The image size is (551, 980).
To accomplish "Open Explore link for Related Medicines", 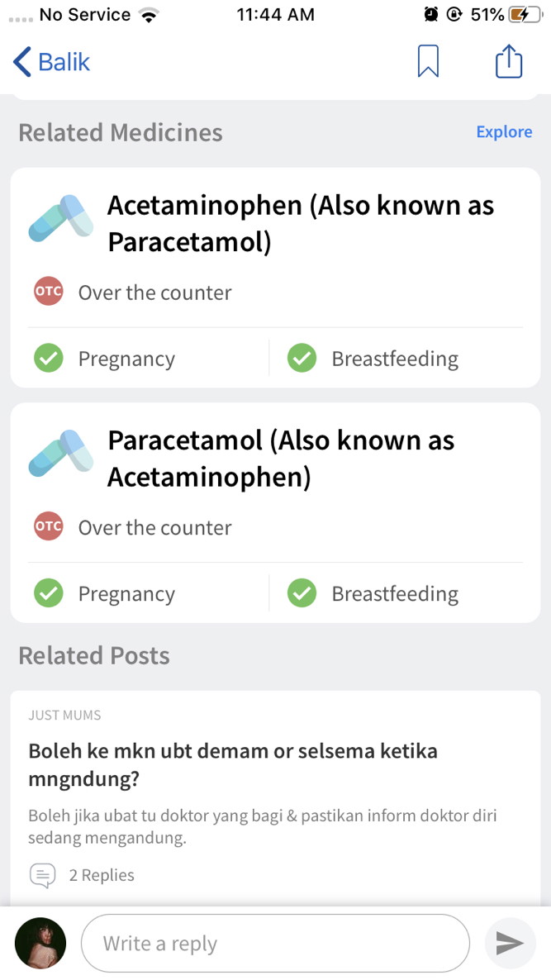I will point(504,132).
